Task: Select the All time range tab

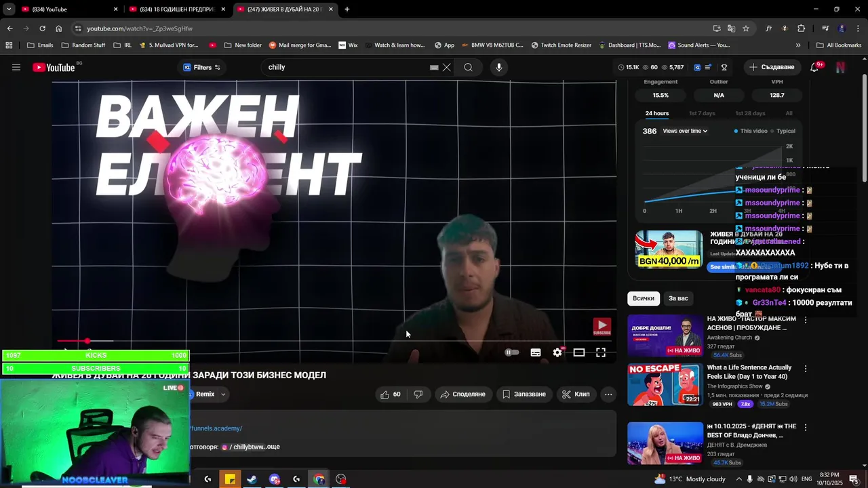Action: [x=789, y=113]
